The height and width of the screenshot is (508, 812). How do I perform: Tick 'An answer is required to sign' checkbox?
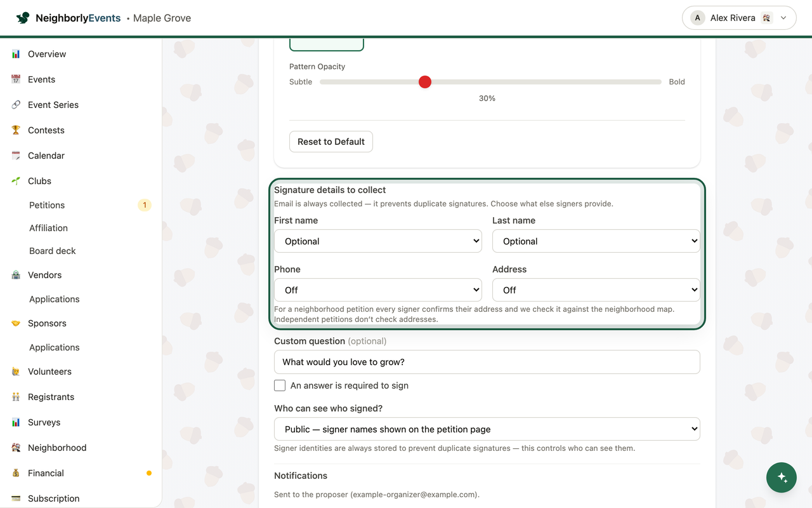pos(280,385)
